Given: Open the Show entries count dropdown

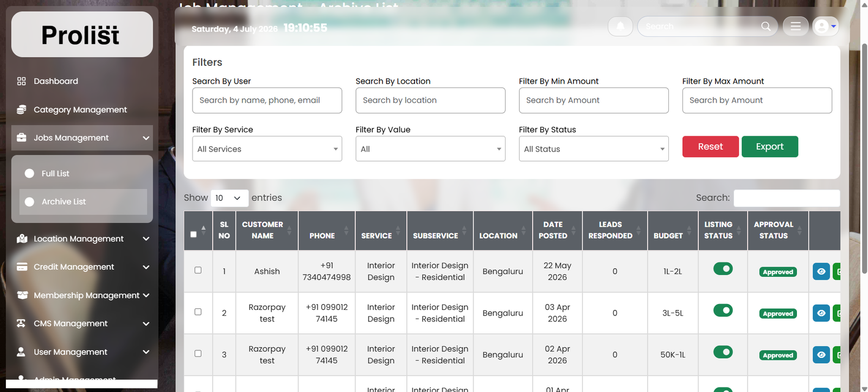Looking at the screenshot, I should coord(229,198).
